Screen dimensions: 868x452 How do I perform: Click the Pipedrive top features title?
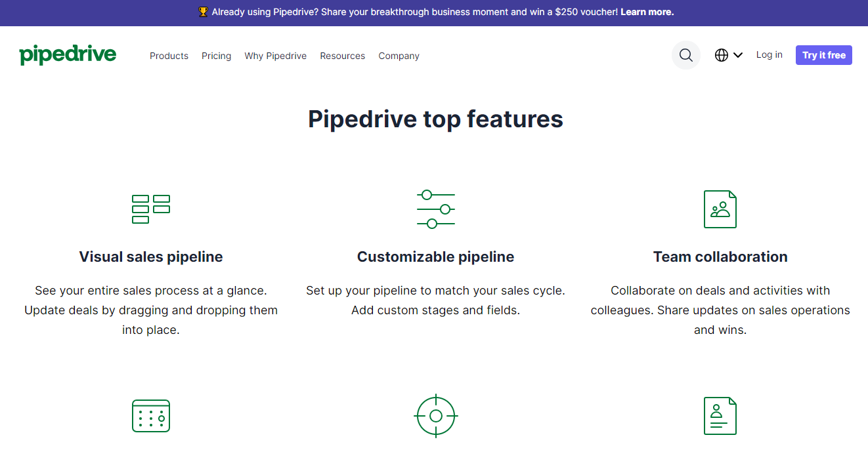click(x=436, y=119)
